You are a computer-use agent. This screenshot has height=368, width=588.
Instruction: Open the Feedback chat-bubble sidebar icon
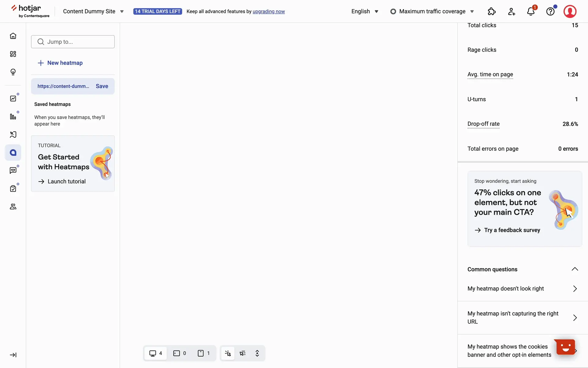(13, 171)
